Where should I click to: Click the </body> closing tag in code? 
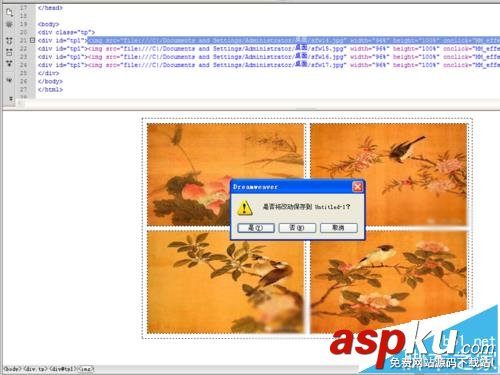click(x=50, y=81)
